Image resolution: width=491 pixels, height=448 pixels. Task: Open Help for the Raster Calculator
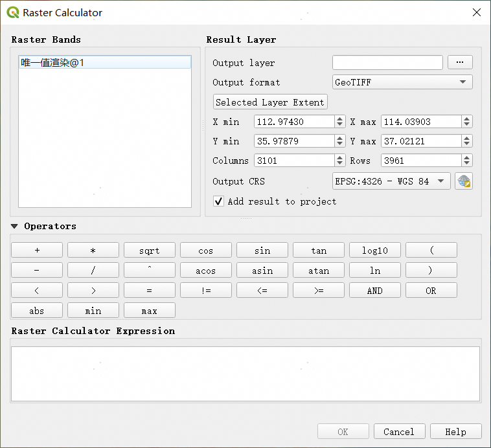tap(455, 432)
